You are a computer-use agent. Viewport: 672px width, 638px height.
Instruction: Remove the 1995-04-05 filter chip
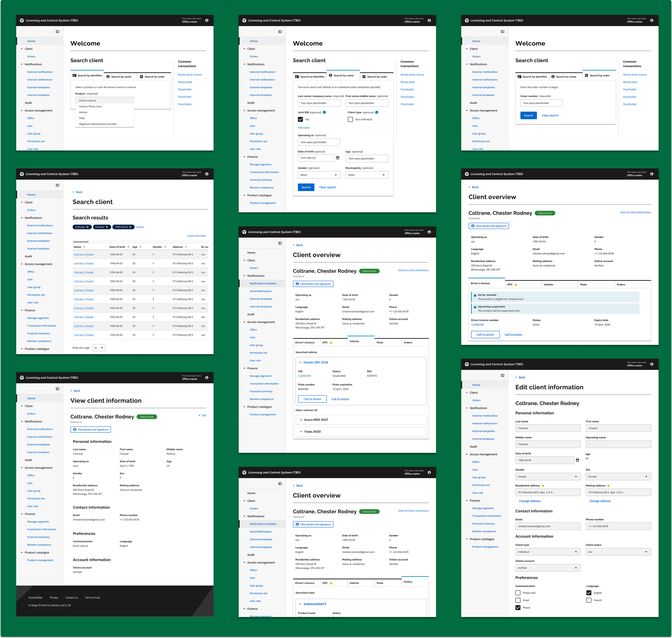[x=130, y=227]
